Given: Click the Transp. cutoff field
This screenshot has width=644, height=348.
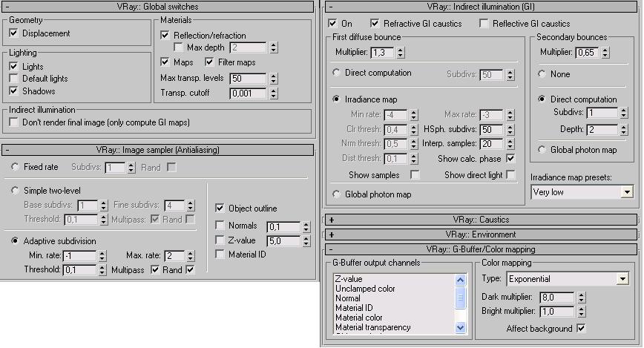Looking at the screenshot, I should [x=248, y=93].
